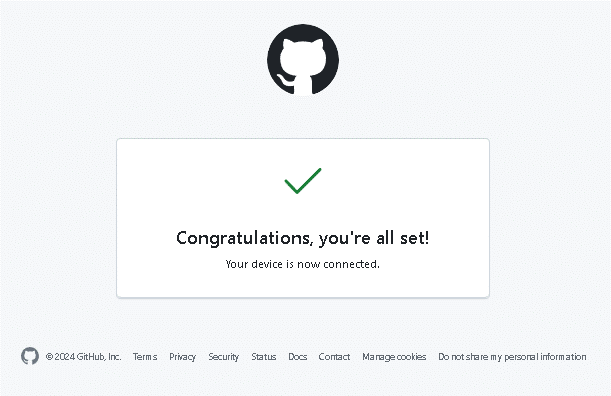Click the "all set!" text in the heading
The height and width of the screenshot is (396, 611).
[403, 238]
